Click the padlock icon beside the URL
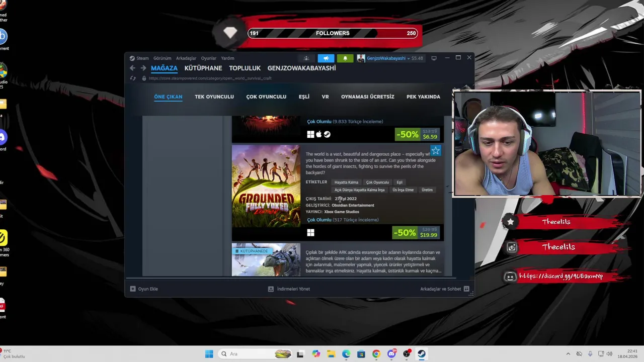Screen dimensions: 644x362 tap(144, 78)
